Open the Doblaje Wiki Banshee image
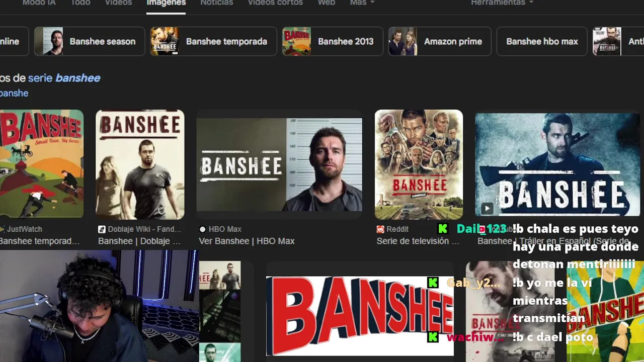The width and height of the screenshot is (644, 362). pos(140,164)
